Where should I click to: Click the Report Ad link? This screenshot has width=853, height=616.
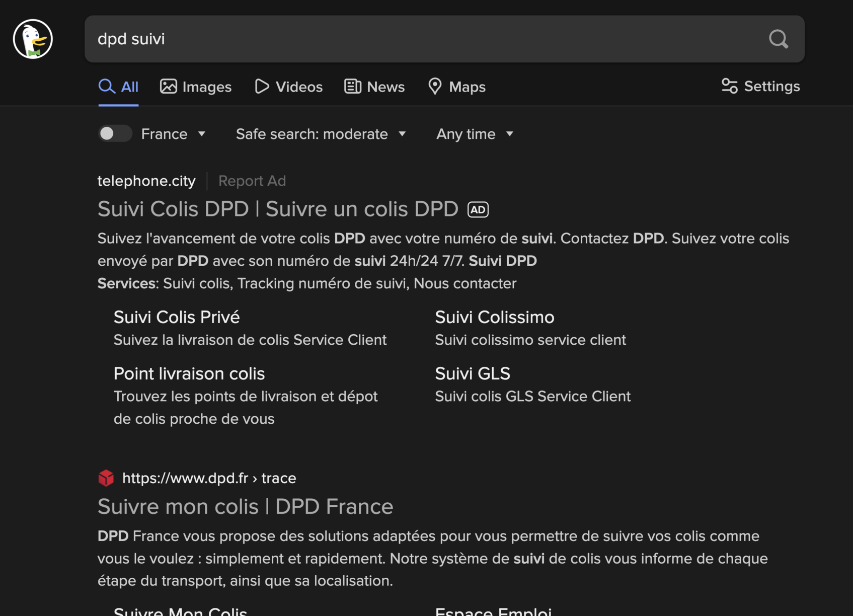tap(252, 181)
